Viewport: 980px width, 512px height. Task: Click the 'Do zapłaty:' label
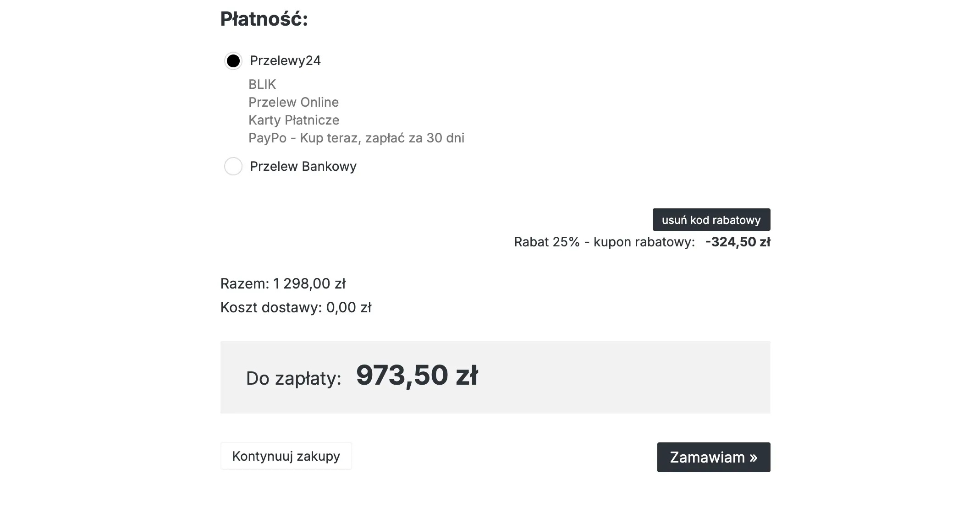click(x=293, y=378)
